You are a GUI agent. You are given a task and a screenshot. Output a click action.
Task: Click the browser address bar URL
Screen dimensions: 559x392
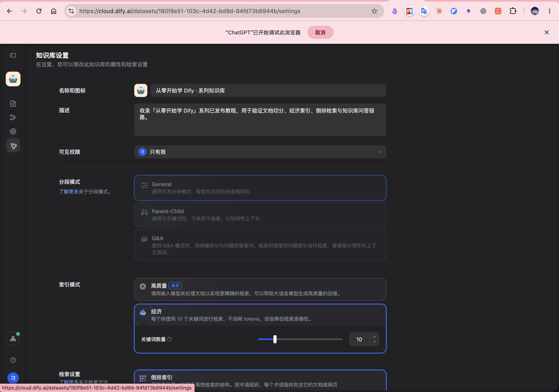[x=190, y=11]
